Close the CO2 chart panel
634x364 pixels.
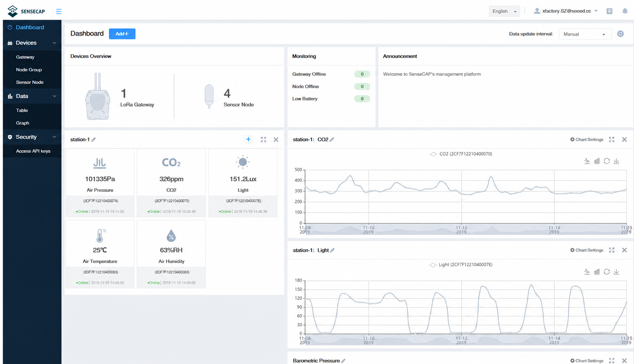pyautogui.click(x=624, y=139)
